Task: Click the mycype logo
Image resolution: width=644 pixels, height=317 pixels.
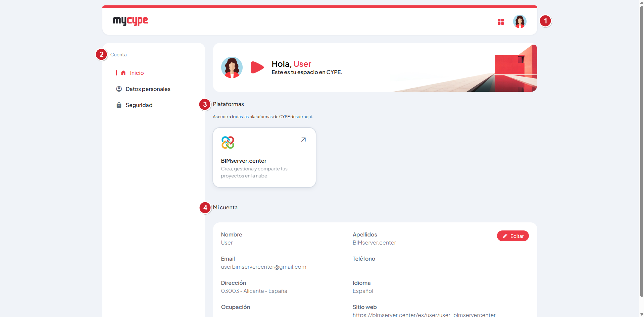Action: [x=130, y=21]
